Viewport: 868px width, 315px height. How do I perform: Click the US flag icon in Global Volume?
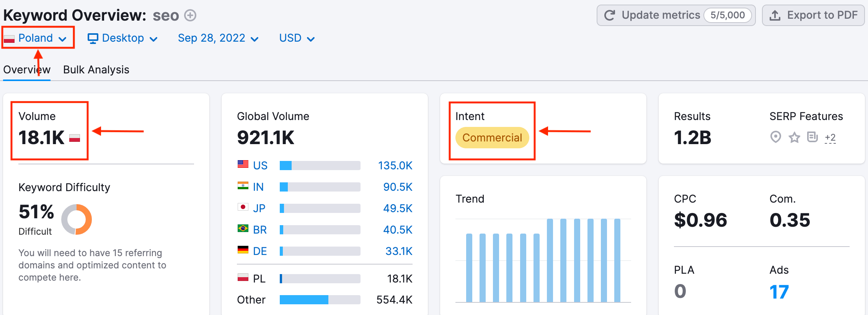tap(243, 164)
